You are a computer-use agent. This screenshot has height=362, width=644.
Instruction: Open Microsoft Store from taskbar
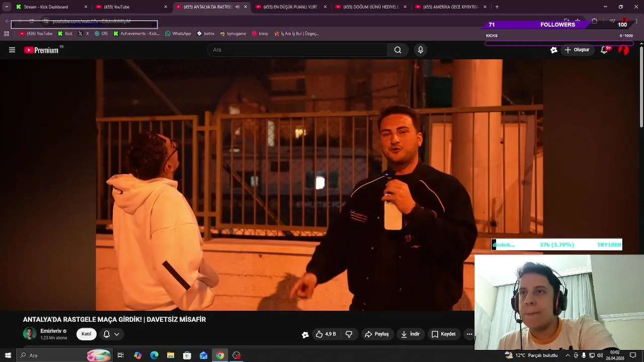(187, 355)
